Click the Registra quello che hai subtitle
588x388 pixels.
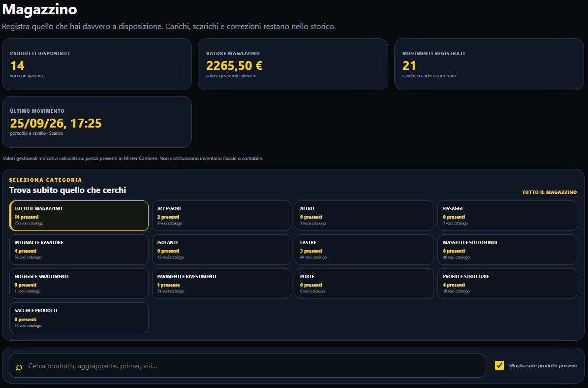pos(169,27)
